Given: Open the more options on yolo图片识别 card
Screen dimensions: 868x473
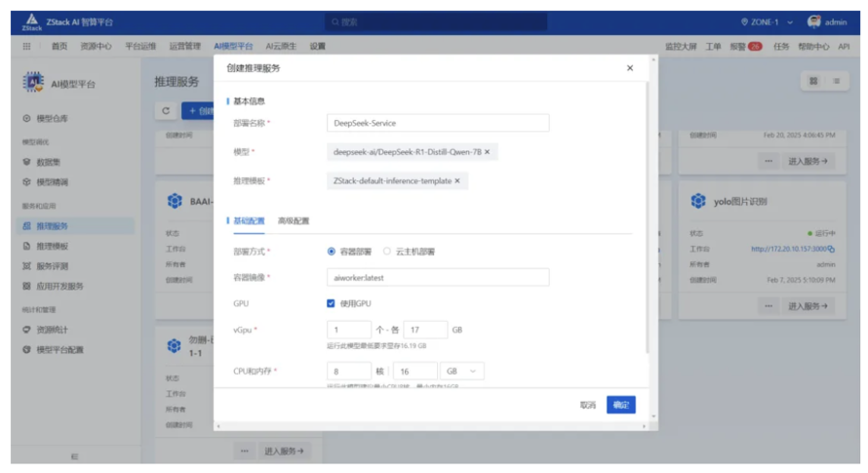Looking at the screenshot, I should (769, 305).
